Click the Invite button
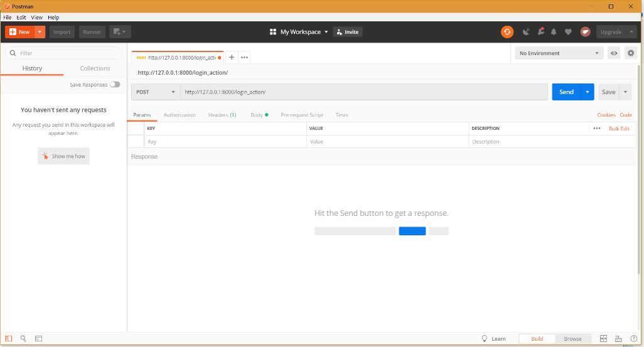Image resolution: width=644 pixels, height=347 pixels. pos(348,31)
